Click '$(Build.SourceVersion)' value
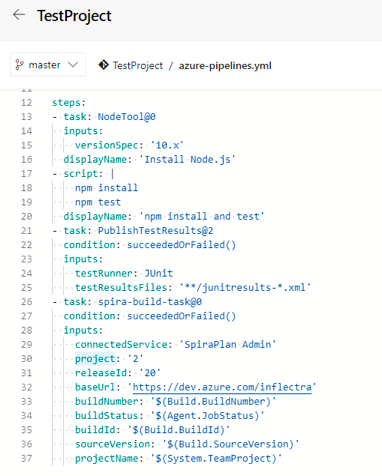382x476 pixels. 230,444
